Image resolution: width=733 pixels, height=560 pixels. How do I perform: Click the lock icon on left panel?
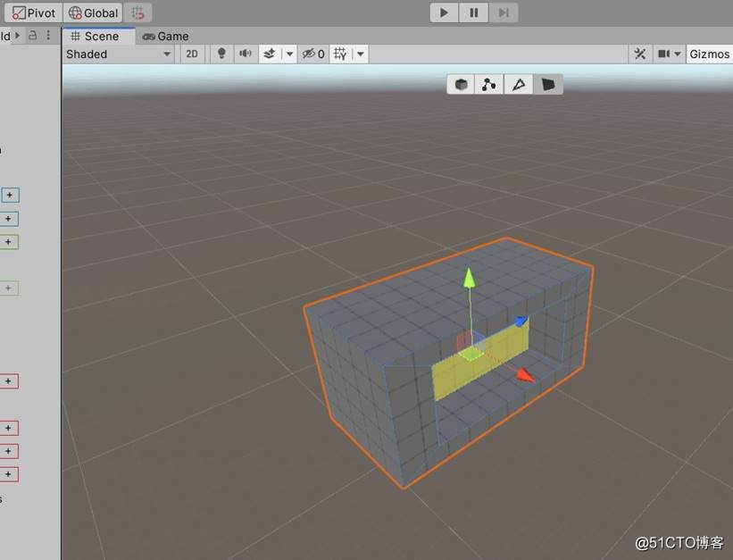[33, 36]
